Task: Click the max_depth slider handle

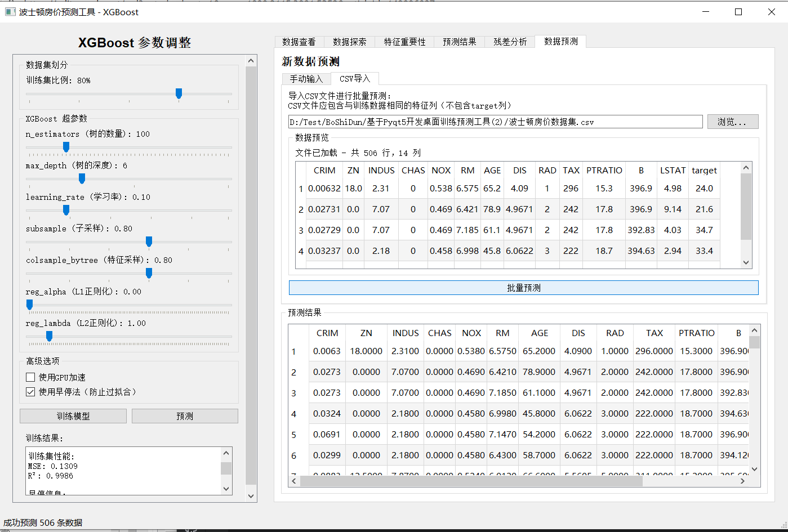Action: pyautogui.click(x=82, y=178)
